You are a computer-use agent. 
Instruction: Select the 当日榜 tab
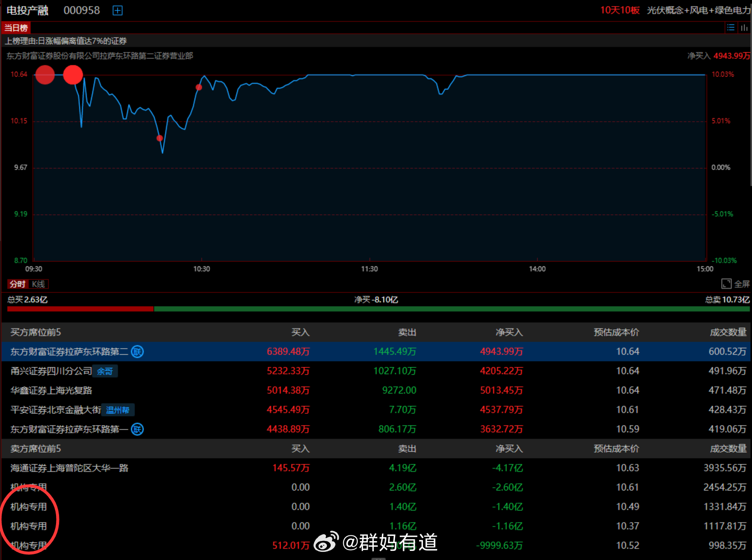(16, 28)
